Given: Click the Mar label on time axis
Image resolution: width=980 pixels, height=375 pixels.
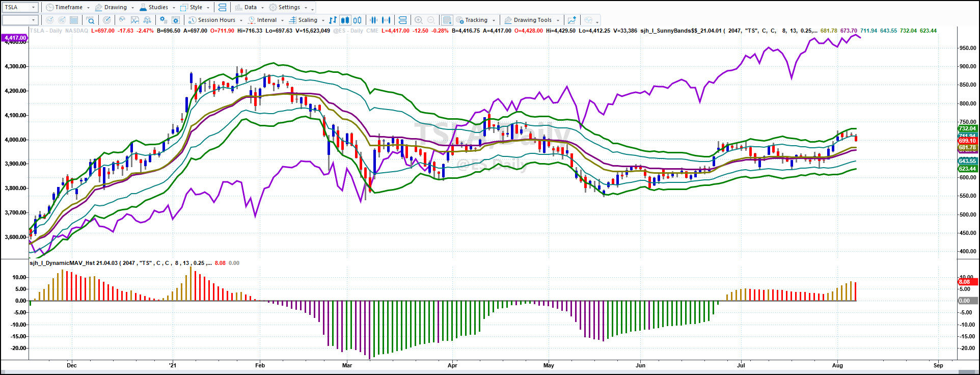Looking at the screenshot, I should (347, 365).
